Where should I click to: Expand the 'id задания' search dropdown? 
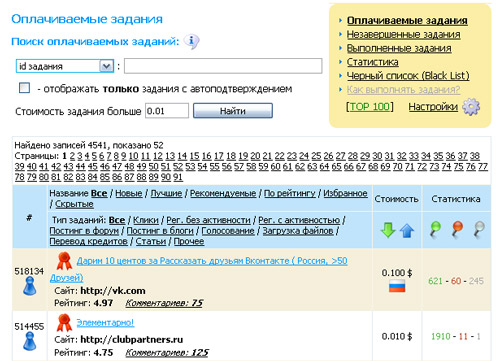(106, 66)
